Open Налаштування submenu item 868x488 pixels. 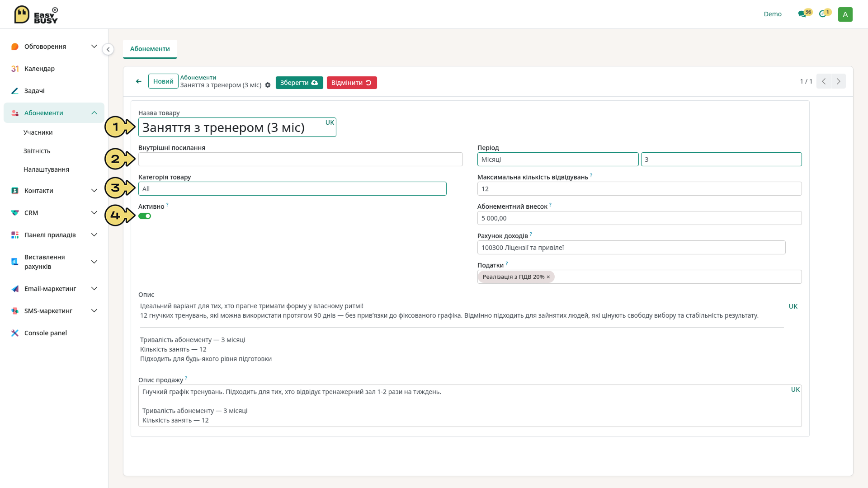pyautogui.click(x=46, y=169)
